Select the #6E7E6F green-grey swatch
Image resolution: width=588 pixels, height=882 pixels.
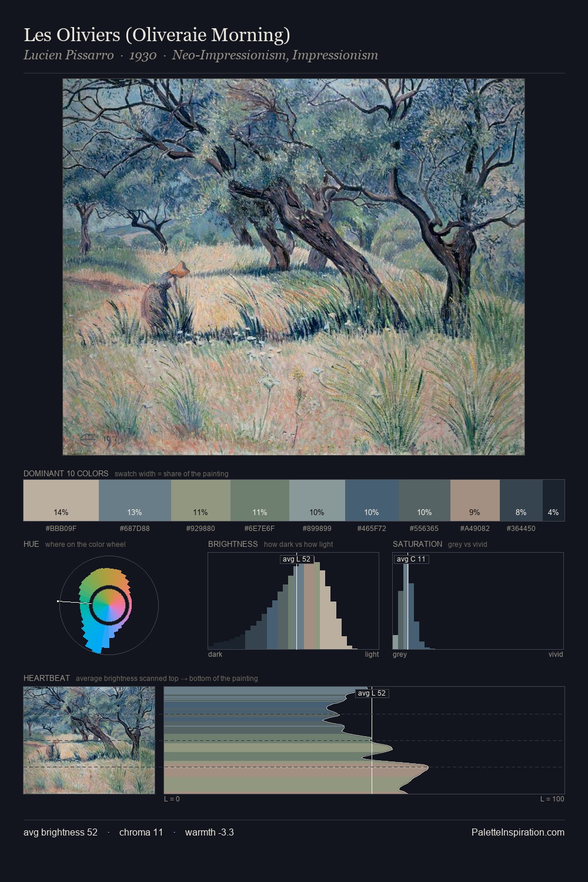click(260, 500)
